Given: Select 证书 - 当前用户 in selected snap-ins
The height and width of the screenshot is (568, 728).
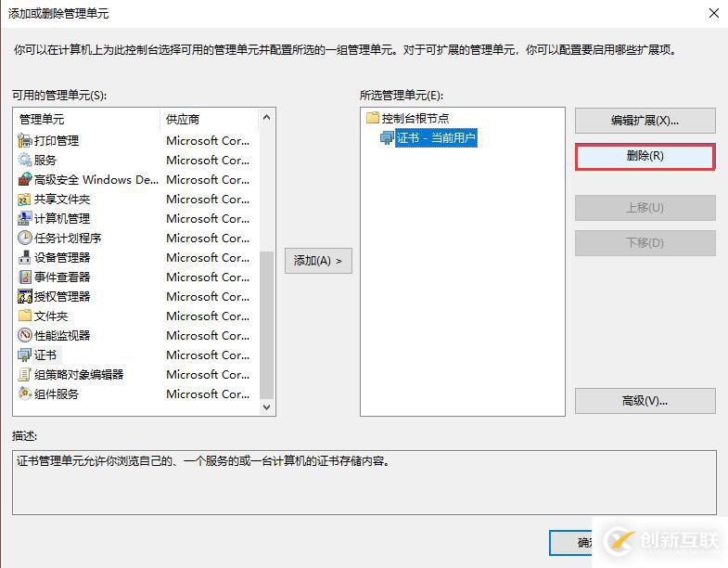Looking at the screenshot, I should [436, 138].
